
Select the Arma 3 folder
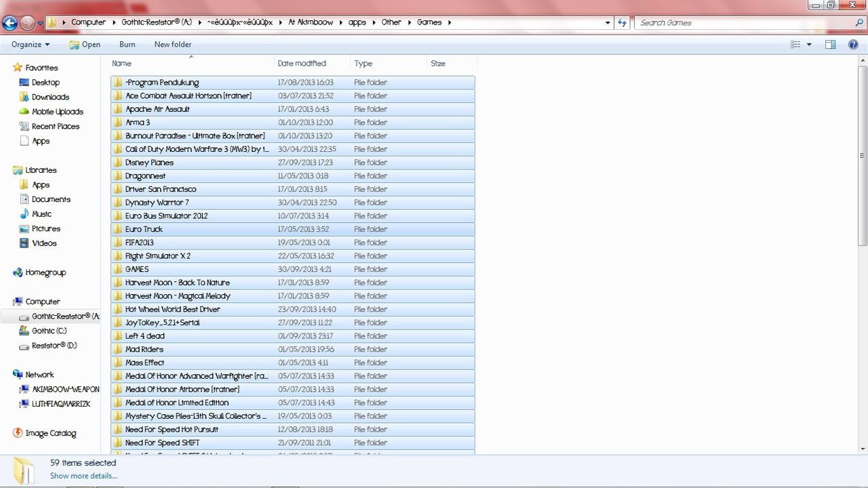click(x=292, y=123)
